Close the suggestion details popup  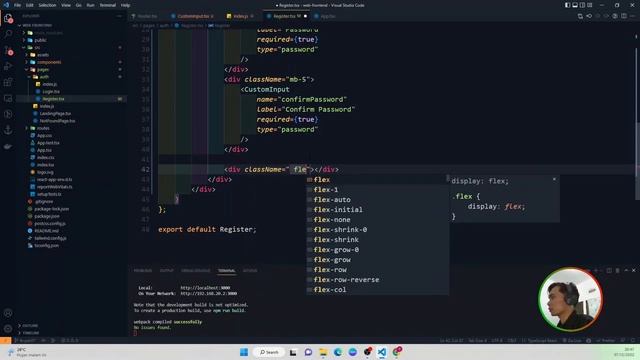pos(554,179)
